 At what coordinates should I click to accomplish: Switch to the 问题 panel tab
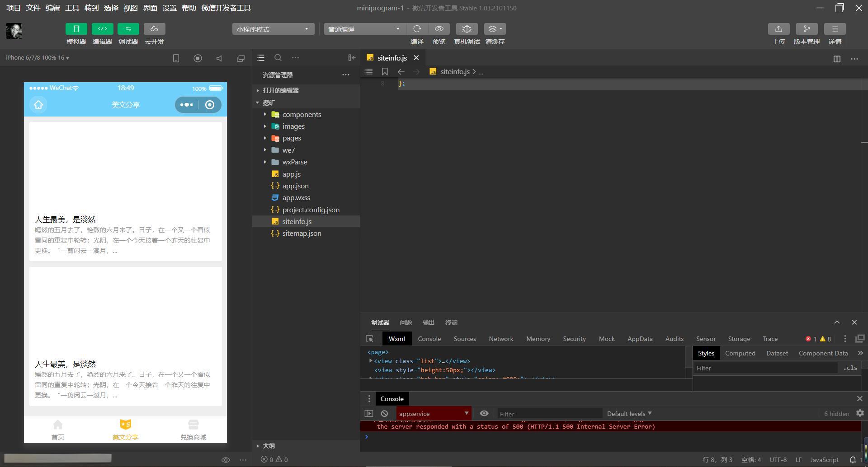(406, 322)
